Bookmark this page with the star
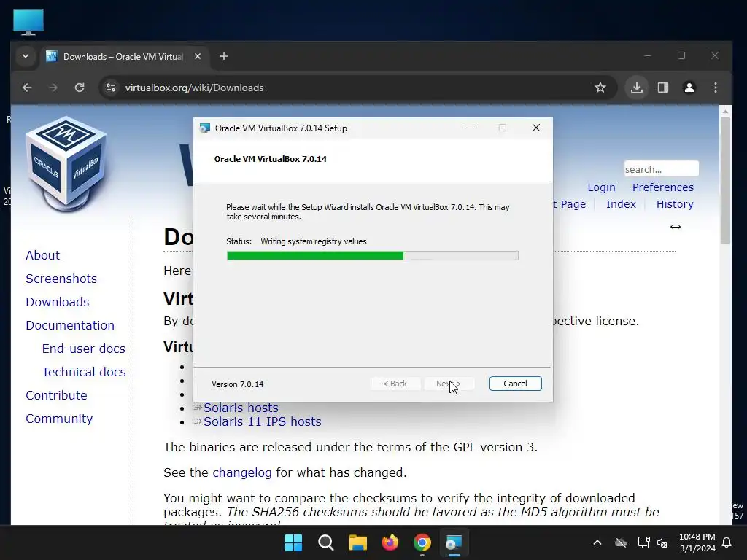The height and width of the screenshot is (560, 747). click(x=600, y=87)
